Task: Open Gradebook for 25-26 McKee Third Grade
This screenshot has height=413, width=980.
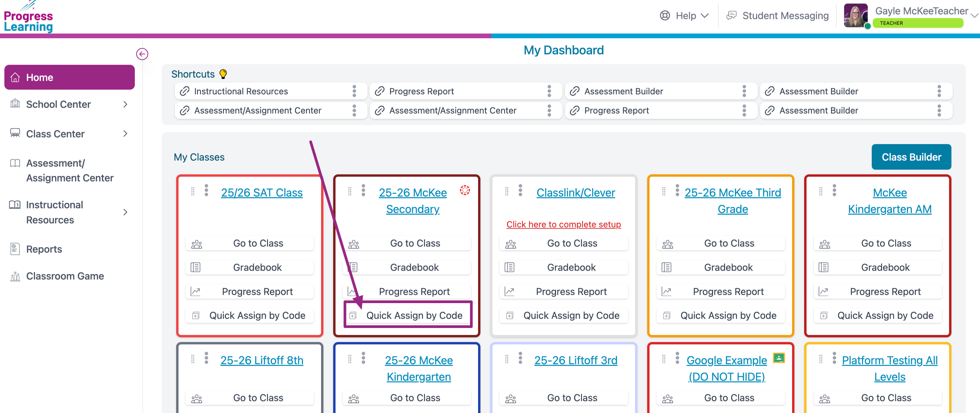Action: point(728,267)
